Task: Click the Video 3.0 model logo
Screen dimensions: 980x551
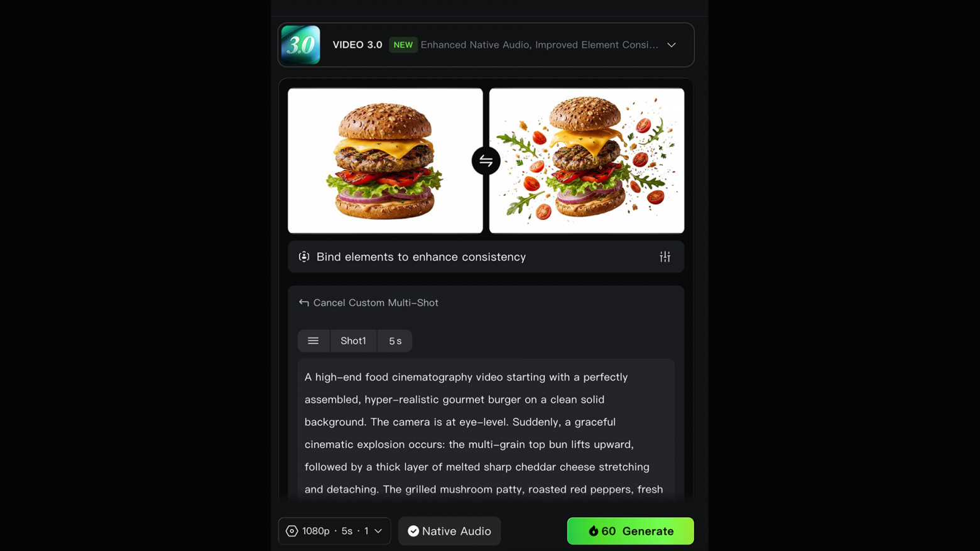Action: tap(300, 45)
